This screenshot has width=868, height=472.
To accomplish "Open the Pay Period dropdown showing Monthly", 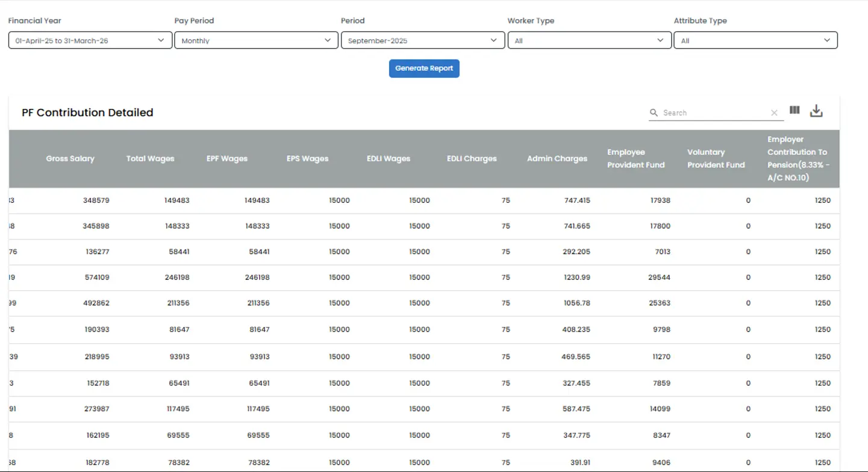I will (255, 40).
